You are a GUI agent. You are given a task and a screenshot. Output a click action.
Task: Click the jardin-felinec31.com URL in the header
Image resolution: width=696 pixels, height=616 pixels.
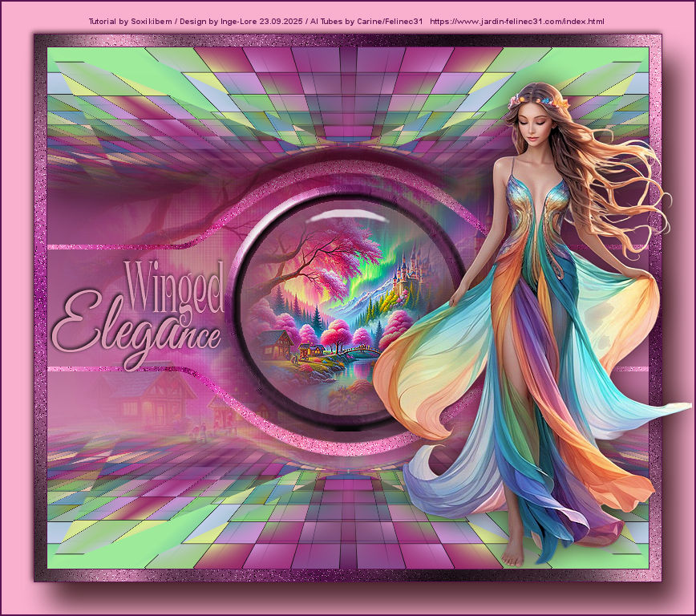[517, 21]
